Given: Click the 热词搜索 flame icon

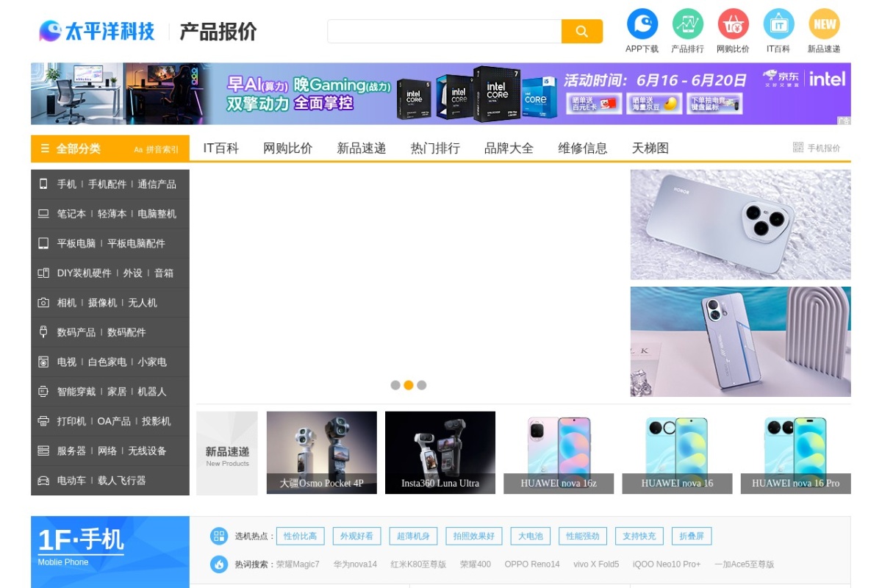Looking at the screenshot, I should (219, 564).
